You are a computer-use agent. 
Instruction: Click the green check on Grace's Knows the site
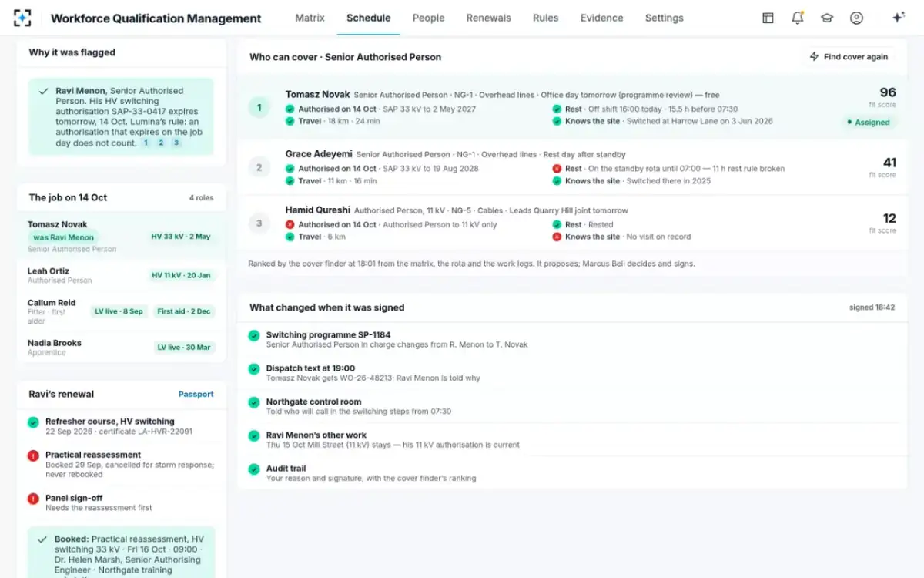[x=557, y=181]
